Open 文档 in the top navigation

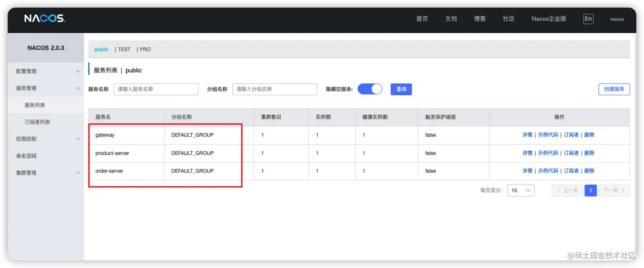coord(451,19)
